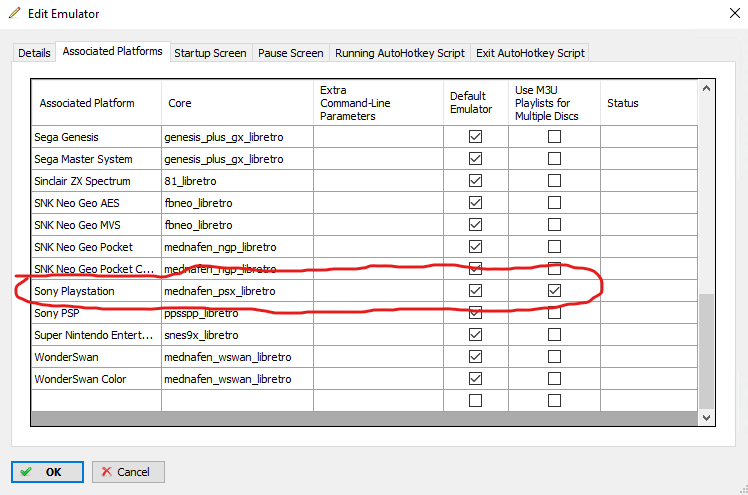Switch to the Startup Screen tab
The image size is (748, 495).
point(210,53)
